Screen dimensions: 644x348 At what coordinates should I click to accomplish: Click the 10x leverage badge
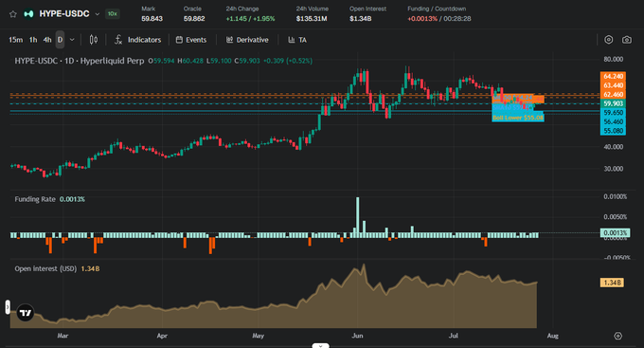tap(112, 13)
